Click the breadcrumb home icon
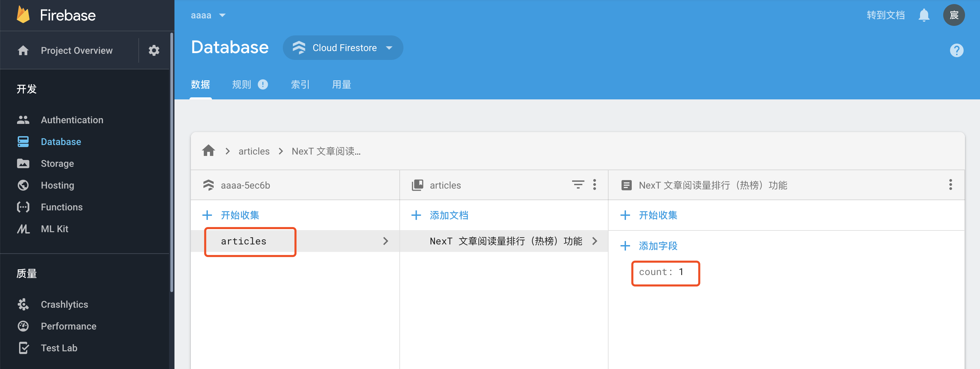This screenshot has width=980, height=369. (x=209, y=151)
